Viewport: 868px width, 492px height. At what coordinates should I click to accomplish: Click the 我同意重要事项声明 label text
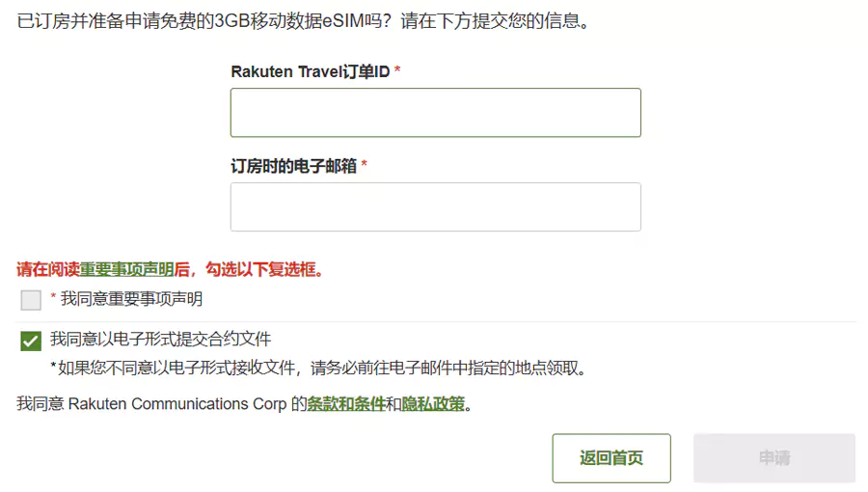pos(131,299)
